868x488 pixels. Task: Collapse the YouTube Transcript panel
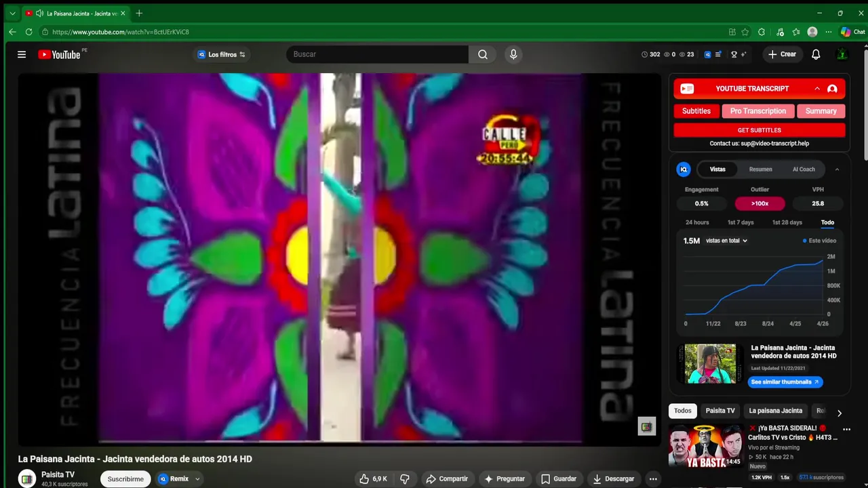(x=817, y=89)
